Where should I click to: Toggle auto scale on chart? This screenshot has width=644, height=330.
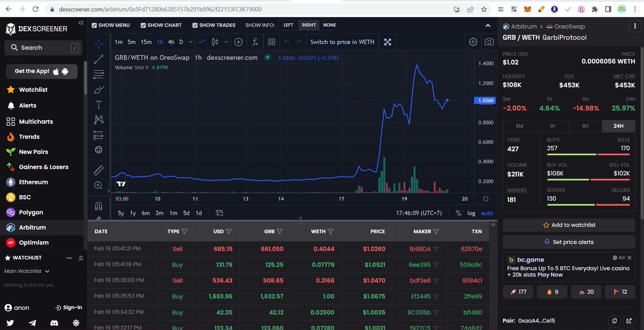pyautogui.click(x=487, y=213)
